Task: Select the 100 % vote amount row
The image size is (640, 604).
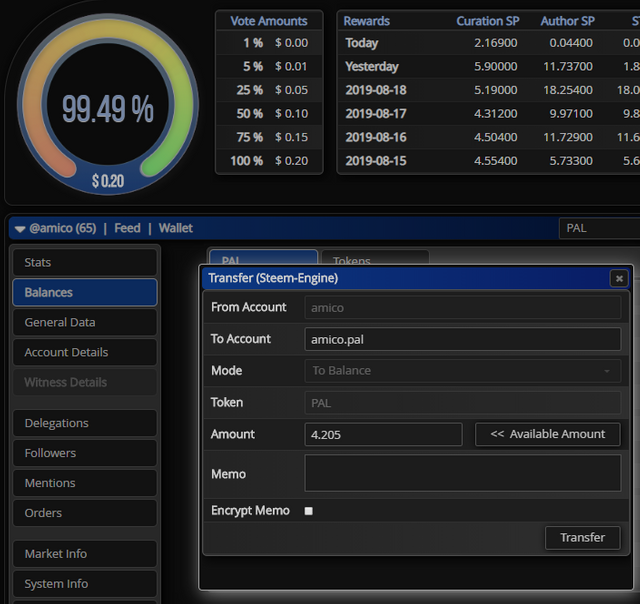Action: click(x=269, y=161)
